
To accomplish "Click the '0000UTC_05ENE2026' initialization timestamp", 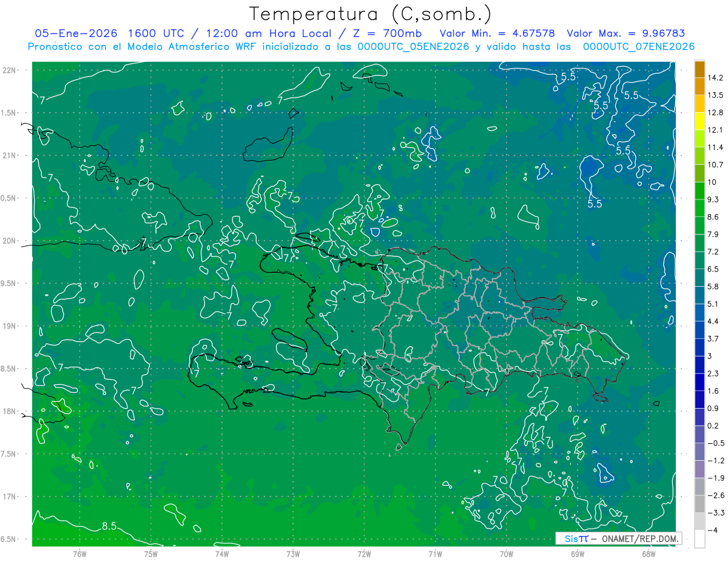I will coord(413,47).
